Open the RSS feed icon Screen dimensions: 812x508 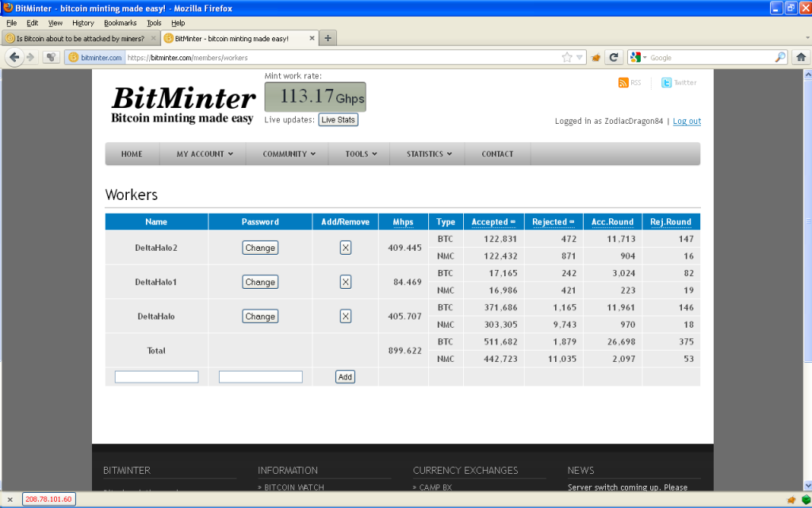coord(623,83)
